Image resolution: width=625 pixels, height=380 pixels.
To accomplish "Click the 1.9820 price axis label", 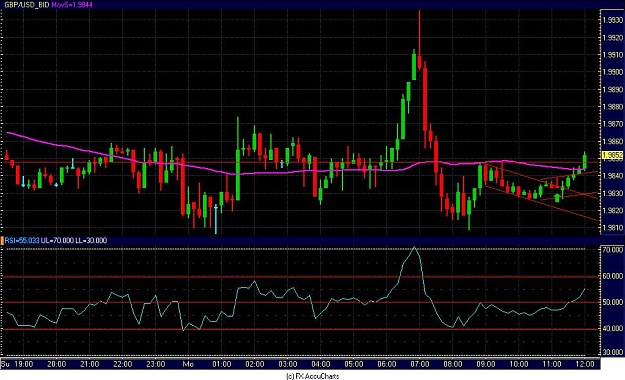I will tap(613, 211).
